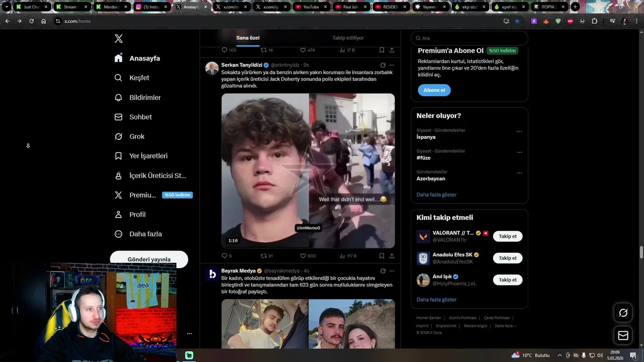Click the page vertical scrollbar thumb
Viewport: 644px width, 362px height.
coord(641,251)
